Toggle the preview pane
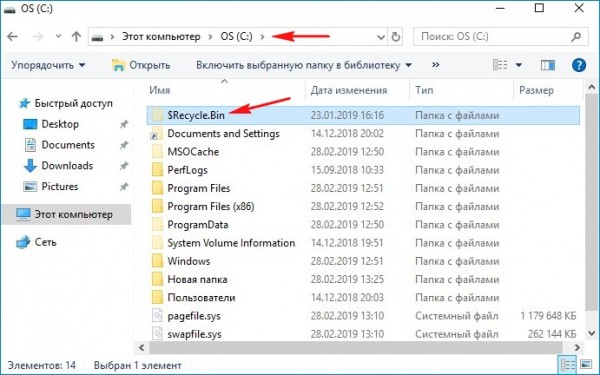Screen dimensions: 600x375 [548, 65]
